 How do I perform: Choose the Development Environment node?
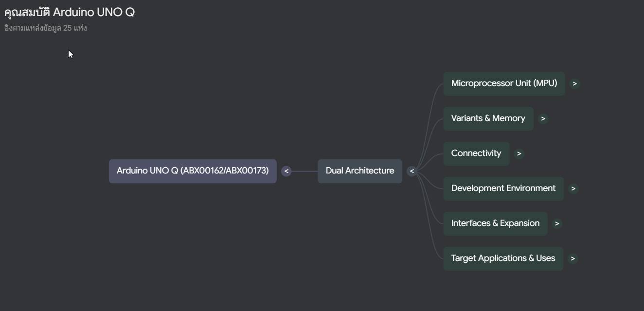pos(503,189)
